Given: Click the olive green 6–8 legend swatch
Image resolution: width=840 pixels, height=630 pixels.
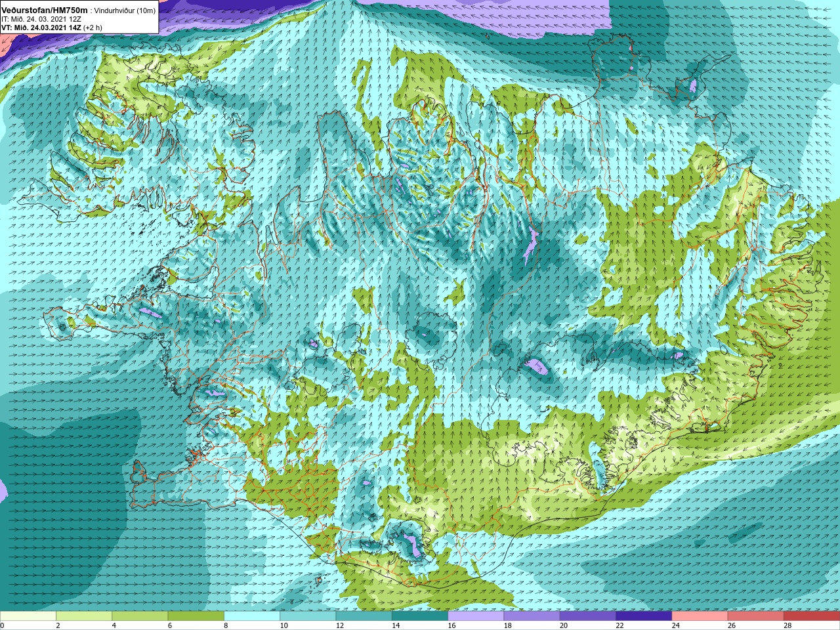Looking at the screenshot, I should click(x=196, y=616).
